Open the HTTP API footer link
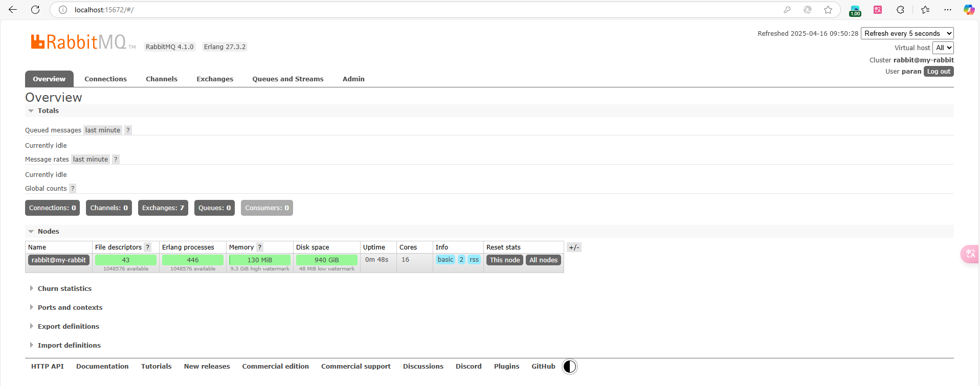The image size is (980, 386). tap(48, 367)
